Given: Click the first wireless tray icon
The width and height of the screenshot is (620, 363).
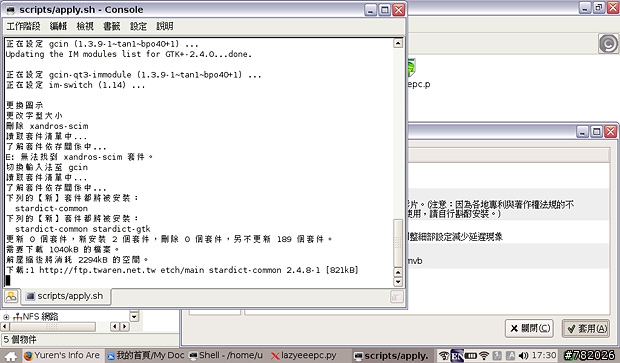Looking at the screenshot, I should pos(444,355).
